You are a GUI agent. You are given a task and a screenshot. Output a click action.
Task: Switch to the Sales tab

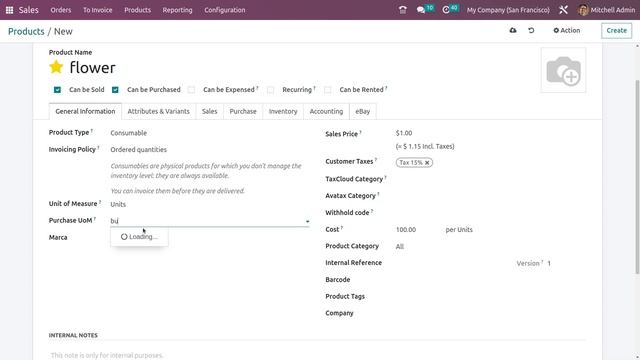click(x=209, y=111)
